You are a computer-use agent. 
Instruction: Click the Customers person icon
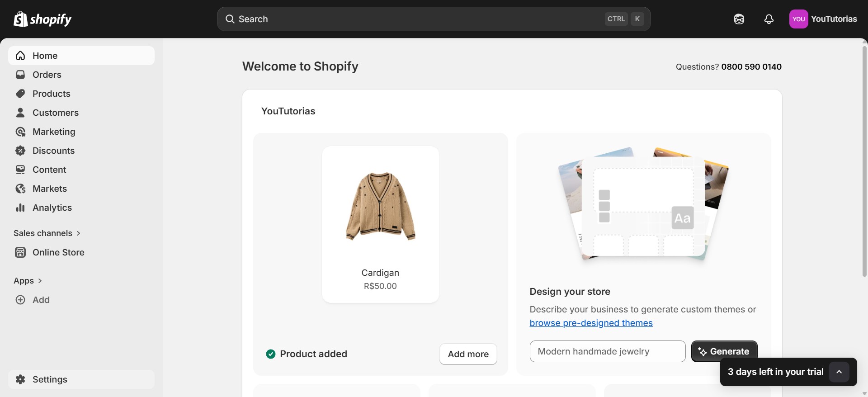[x=20, y=113]
